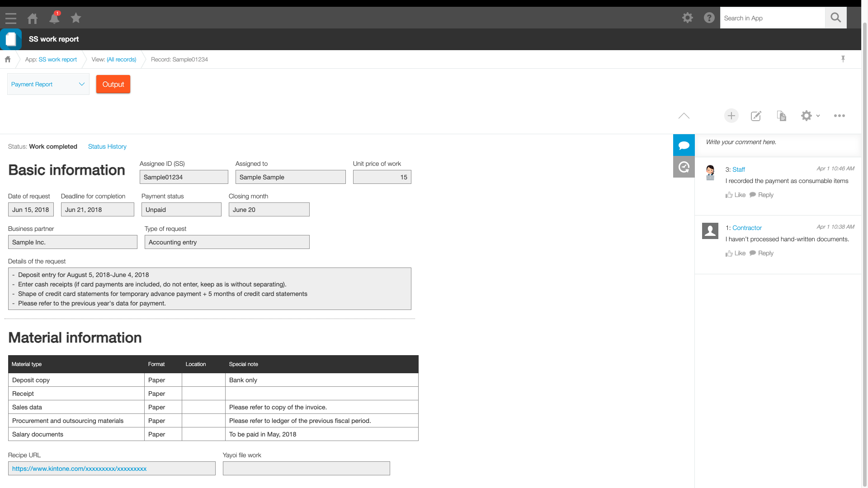Add a new record with plus icon
The image size is (868, 488).
pyautogui.click(x=731, y=116)
